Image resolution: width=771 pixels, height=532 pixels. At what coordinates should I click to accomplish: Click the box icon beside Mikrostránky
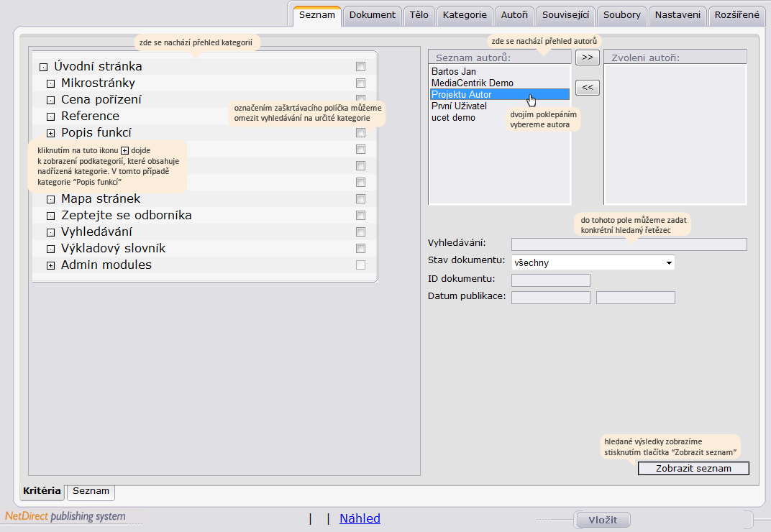(50, 83)
